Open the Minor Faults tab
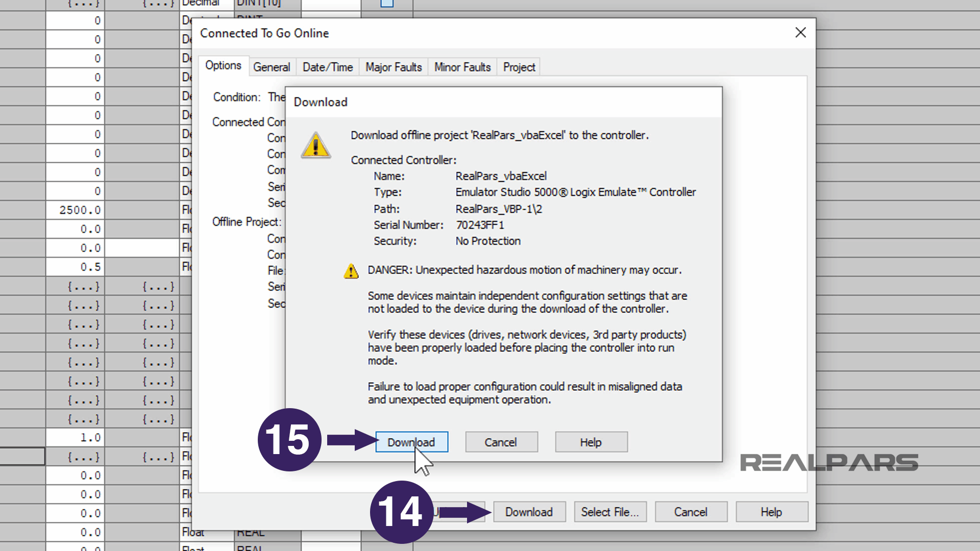The height and width of the screenshot is (551, 980). tap(462, 67)
